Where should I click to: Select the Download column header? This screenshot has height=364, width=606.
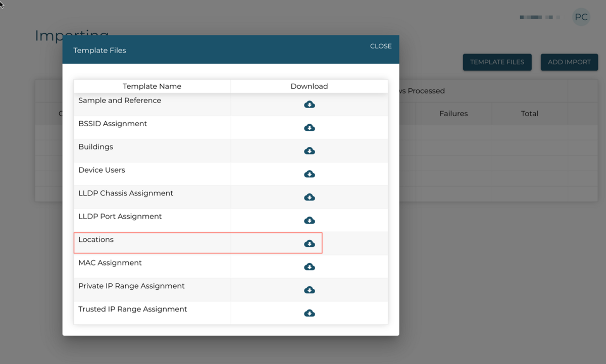(x=309, y=86)
